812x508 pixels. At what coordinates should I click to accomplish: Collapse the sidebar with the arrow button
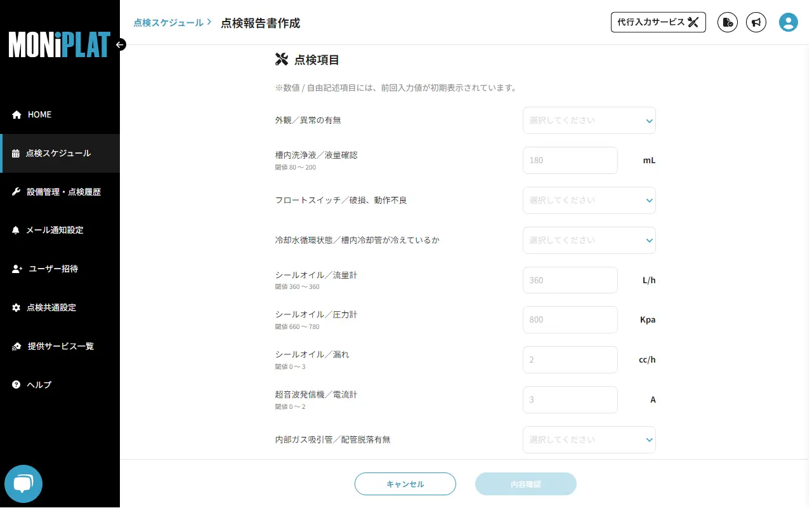[x=119, y=44]
